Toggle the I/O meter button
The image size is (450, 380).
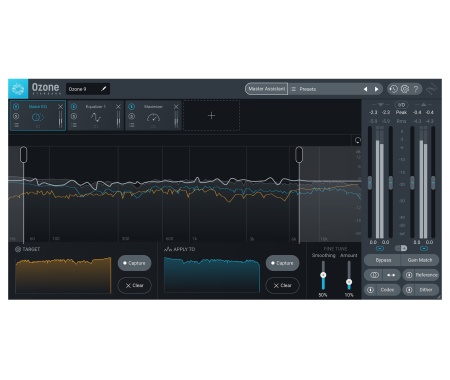(x=401, y=105)
